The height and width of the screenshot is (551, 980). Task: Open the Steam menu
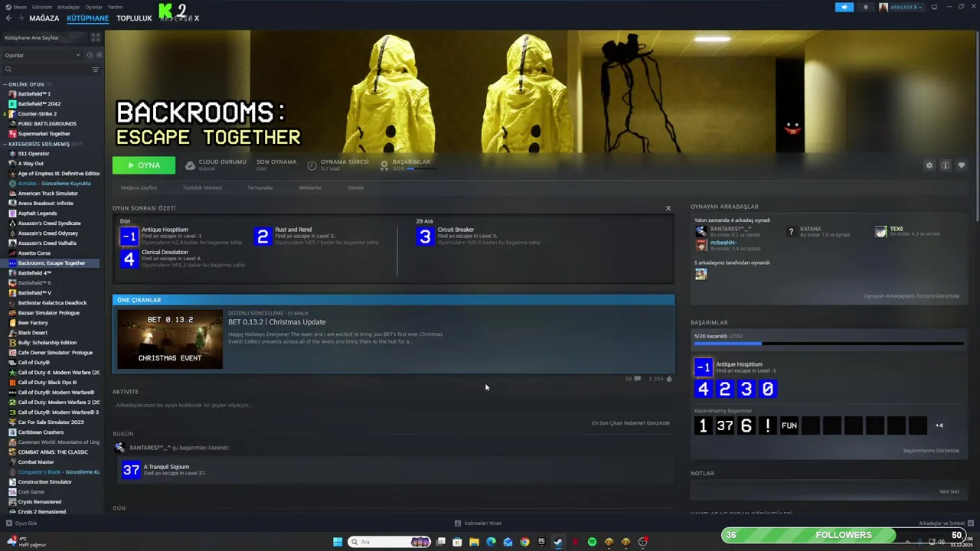pyautogui.click(x=17, y=7)
